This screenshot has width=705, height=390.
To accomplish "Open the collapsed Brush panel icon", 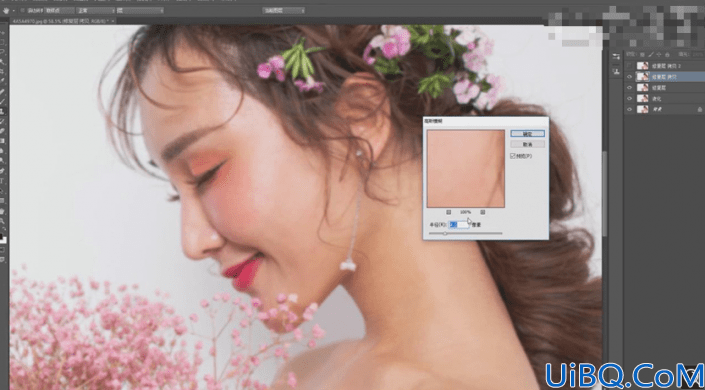I will point(616,56).
